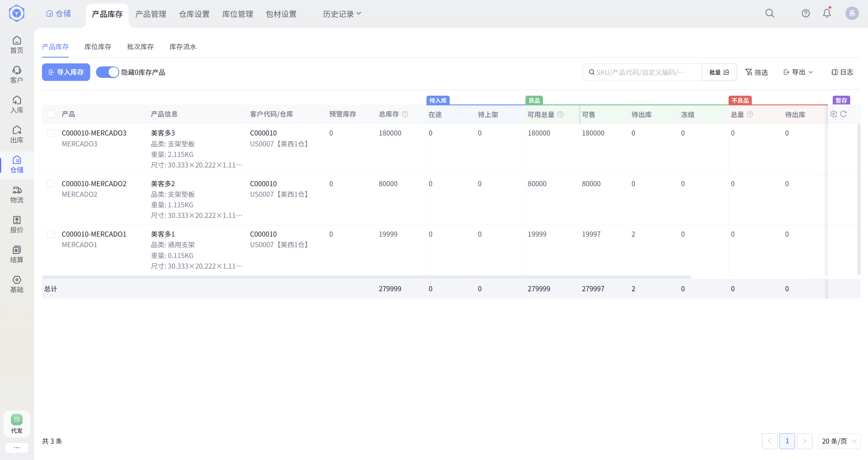This screenshot has height=460, width=868.
Task: Switch to the 仓库设置 top tab
Action: (194, 14)
